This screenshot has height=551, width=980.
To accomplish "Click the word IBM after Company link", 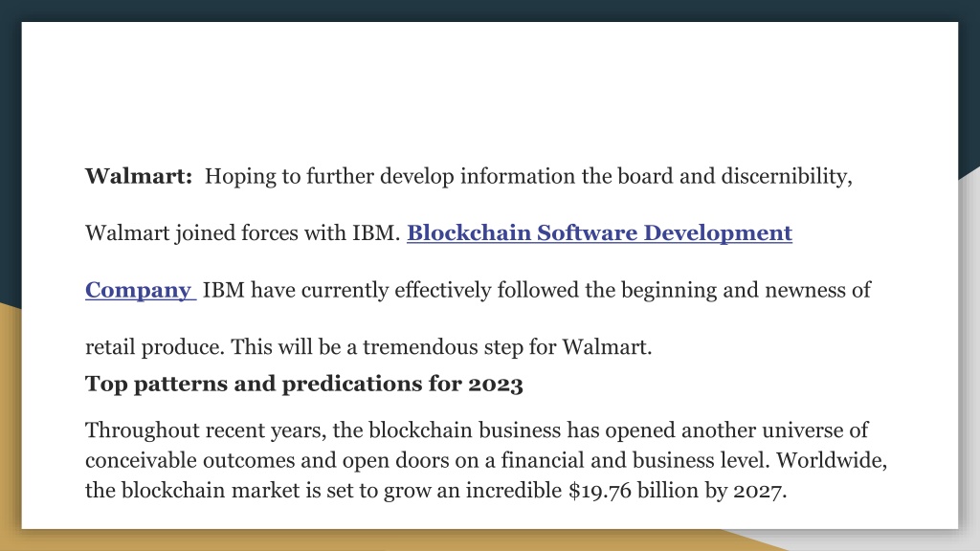I will (223, 290).
